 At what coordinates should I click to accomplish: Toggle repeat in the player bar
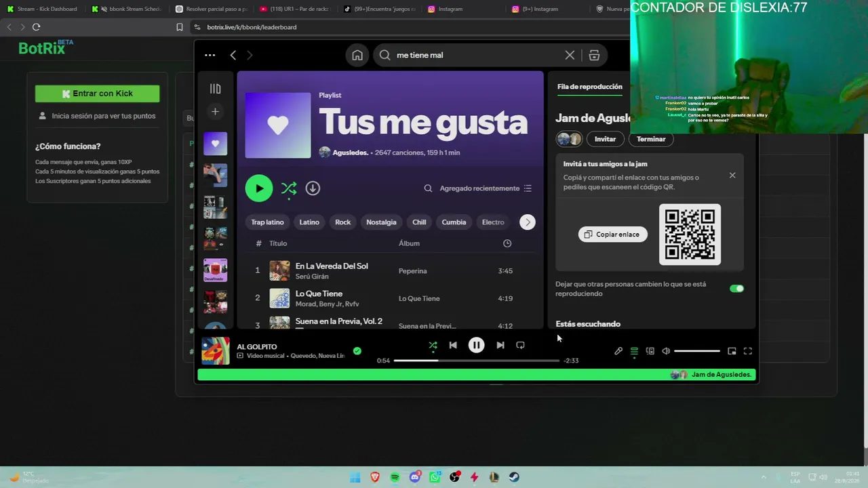tap(520, 345)
